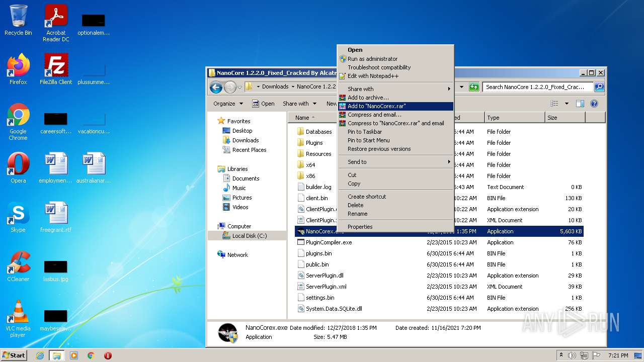Click volume icon in system tray
Viewport: 644px width, 362px height.
click(573, 355)
